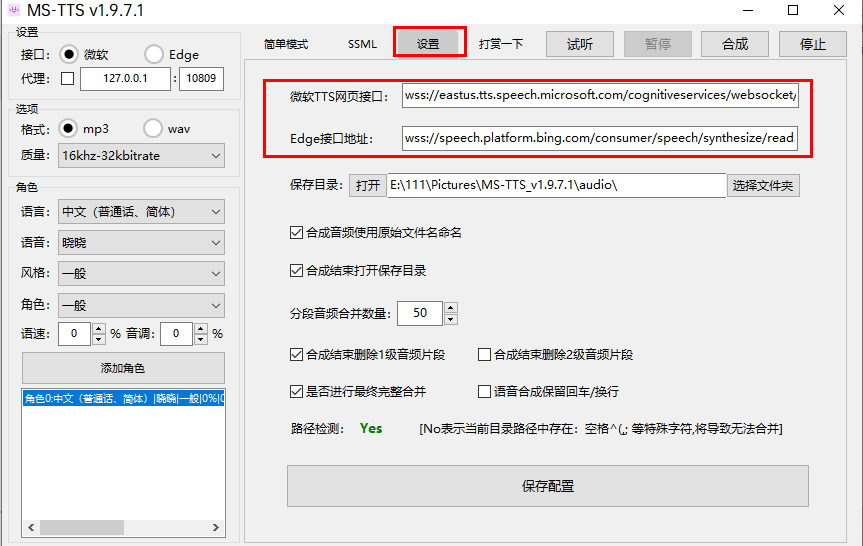Image resolution: width=863 pixels, height=546 pixels.
Task: Minimize the MS-TTS window
Action: (747, 10)
